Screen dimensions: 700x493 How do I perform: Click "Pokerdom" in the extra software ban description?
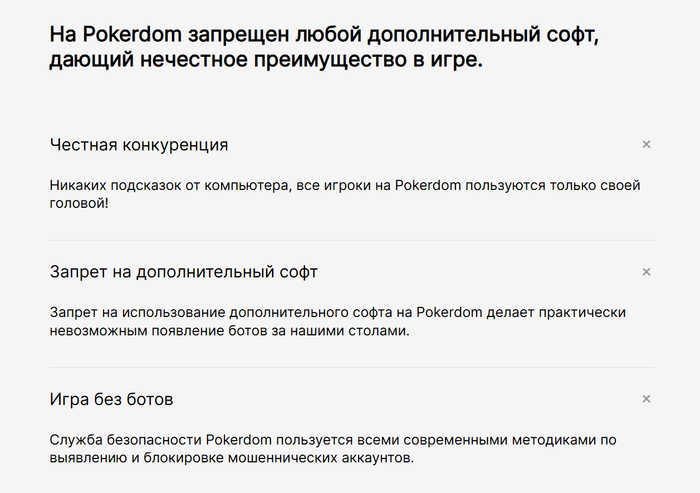452,312
